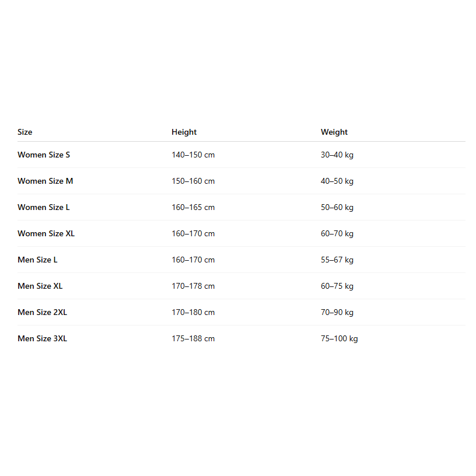Click the Size column header

tap(25, 132)
